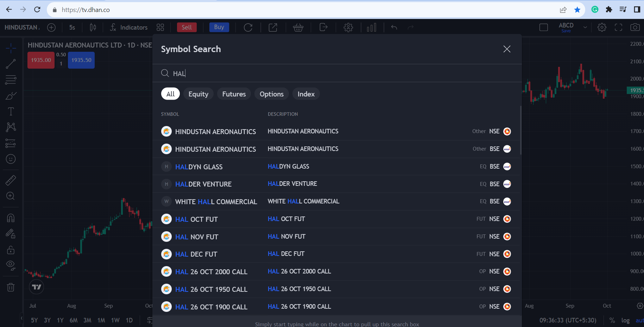Choose HAL OCT FUT result
This screenshot has height=327, width=644.
click(336, 219)
